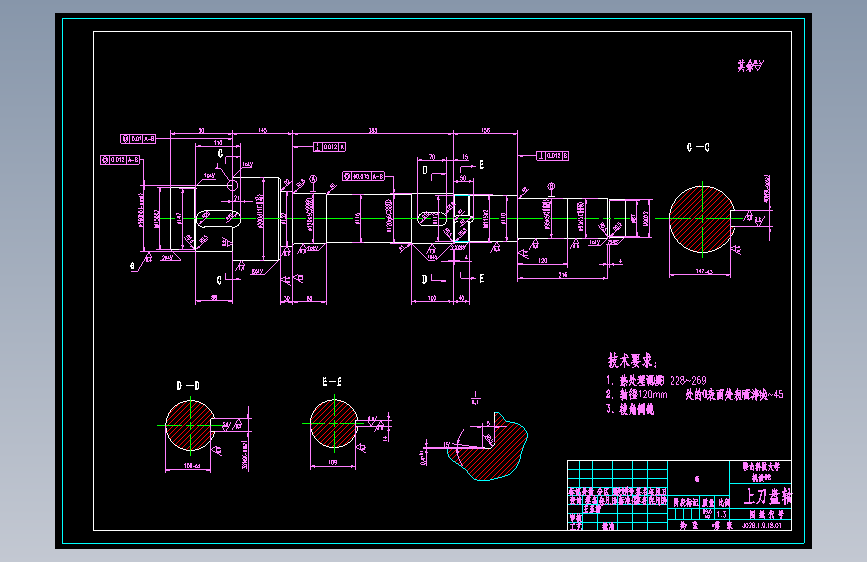Click the 上刀盘轴 title in title block
867x562 pixels.
pos(767,496)
